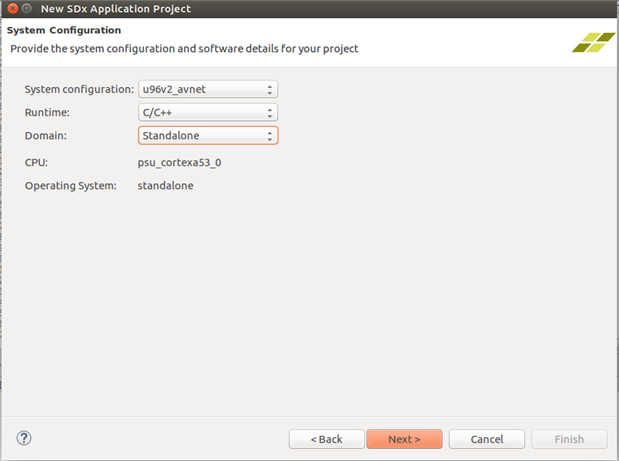This screenshot has width=619, height=461.
Task: Open the System configuration dropdown showing u96v2_avnet
Action: point(207,89)
